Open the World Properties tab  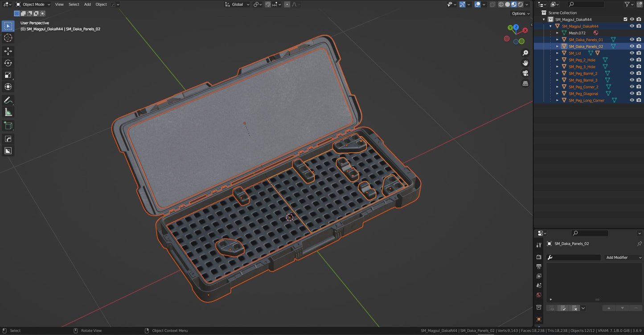(538, 295)
